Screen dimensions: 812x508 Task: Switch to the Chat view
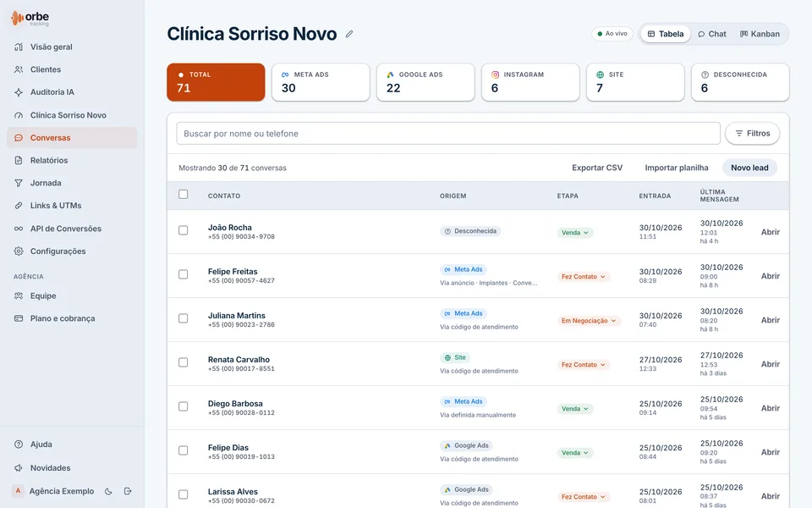point(711,34)
